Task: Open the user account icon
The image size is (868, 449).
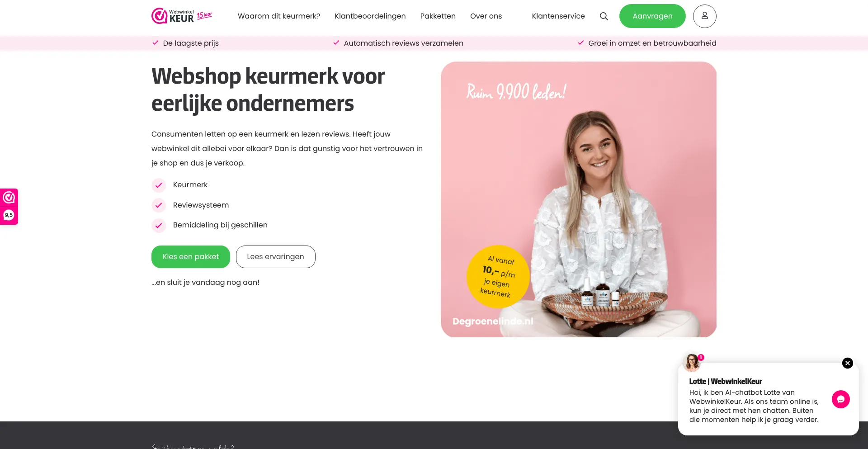Action: click(705, 16)
